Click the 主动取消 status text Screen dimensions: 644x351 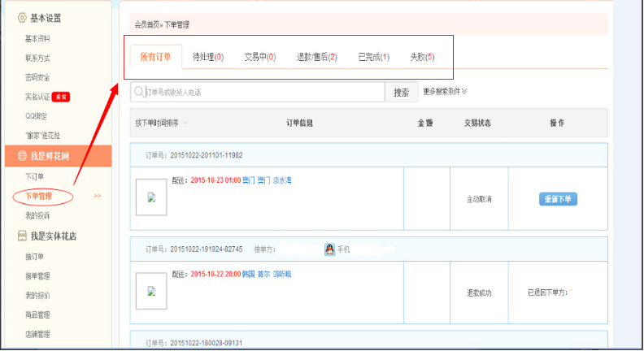[x=479, y=199]
